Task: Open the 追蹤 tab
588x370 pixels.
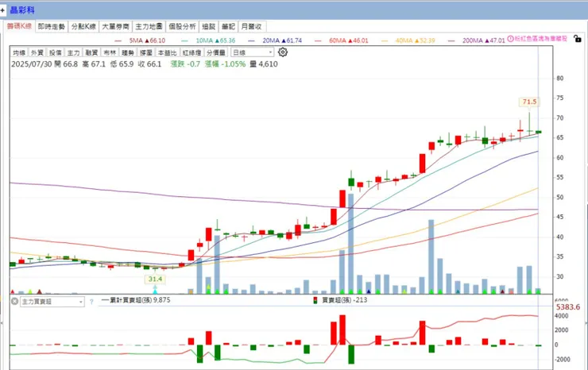Action: click(x=209, y=27)
